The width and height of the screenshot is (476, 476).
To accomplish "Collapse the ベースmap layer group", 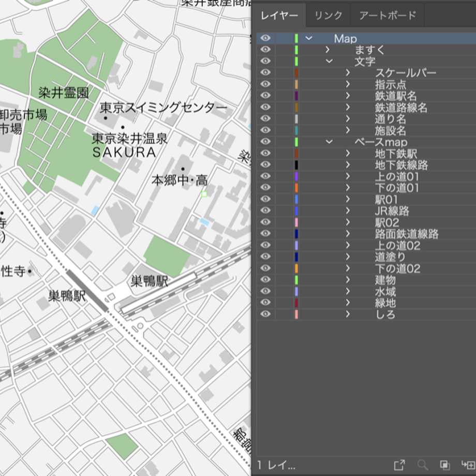I will [329, 142].
